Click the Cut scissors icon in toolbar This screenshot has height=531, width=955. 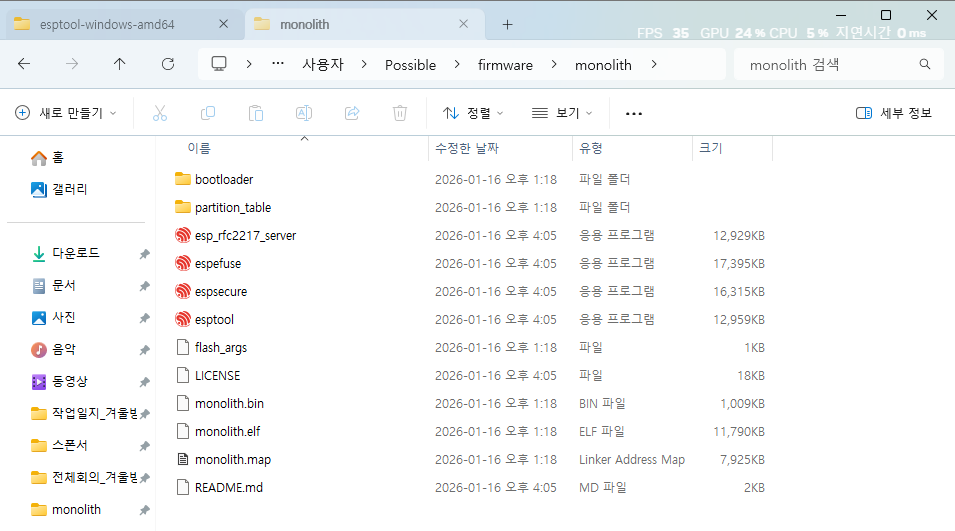click(159, 113)
